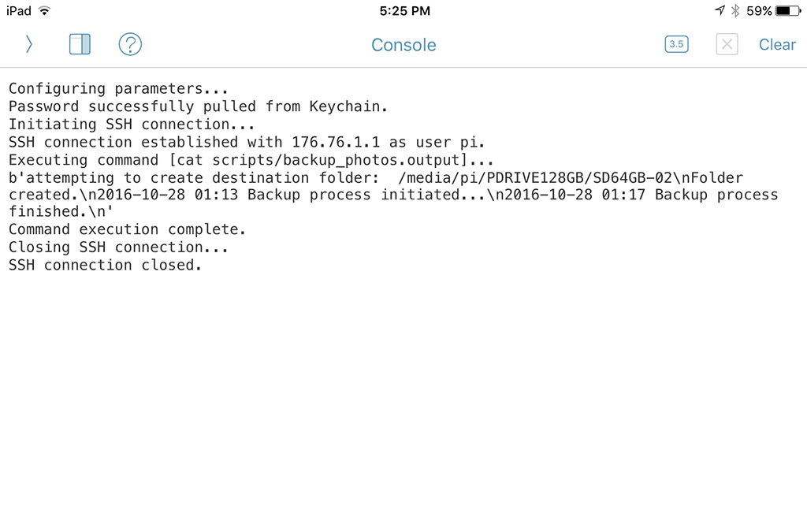Image resolution: width=807 pixels, height=532 pixels.
Task: Tap the 'SSH connection closed.' output line
Action: coord(105,265)
